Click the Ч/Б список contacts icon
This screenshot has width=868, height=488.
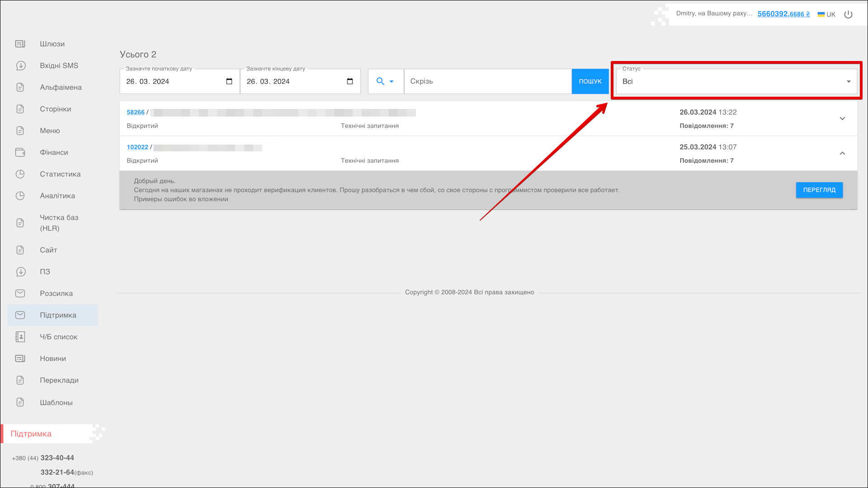[20, 337]
